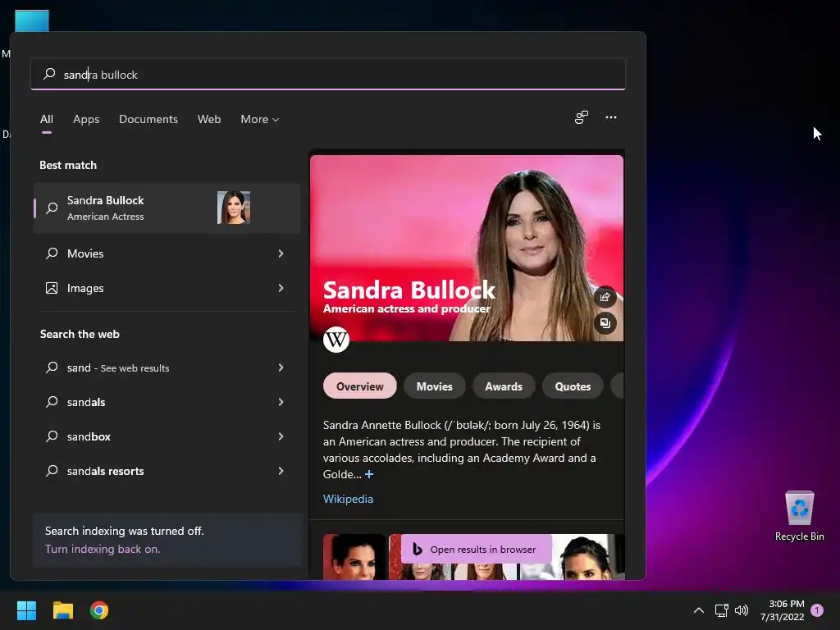Image resolution: width=840 pixels, height=630 pixels.
Task: Select the Recycle Bin desktop icon
Action: coord(799,516)
